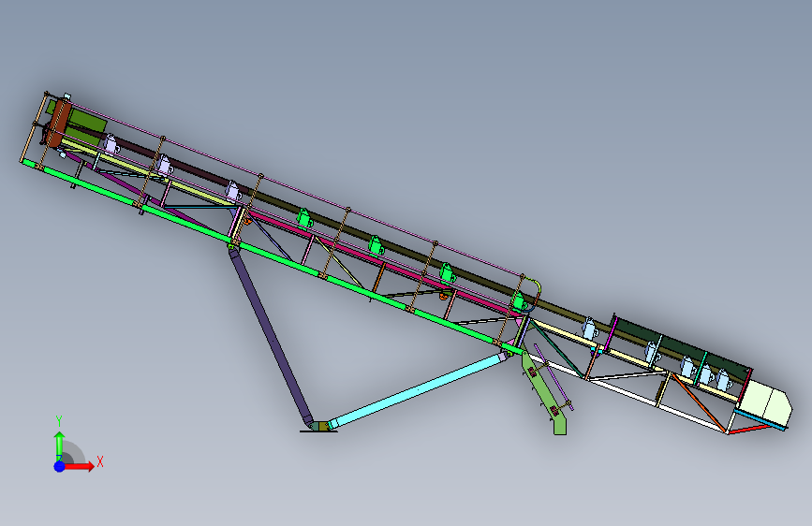Select the base foot plate joining both struts
812x526 pixels.
coord(319,428)
